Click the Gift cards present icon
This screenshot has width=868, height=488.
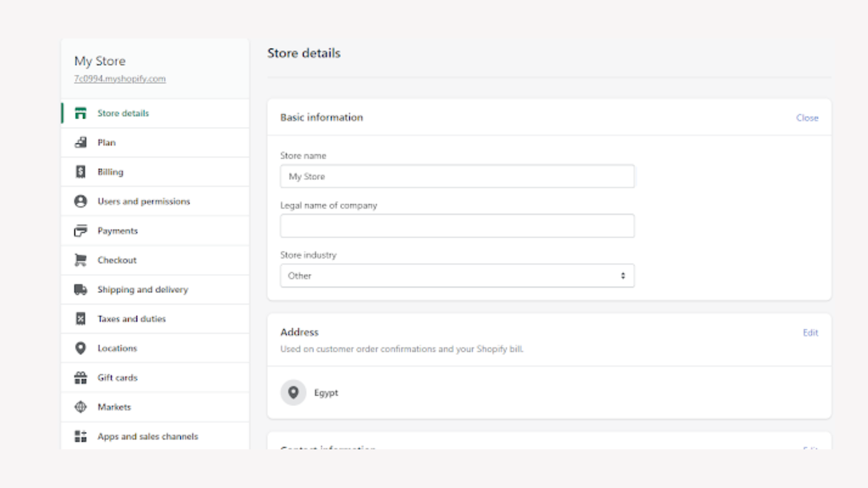point(80,377)
